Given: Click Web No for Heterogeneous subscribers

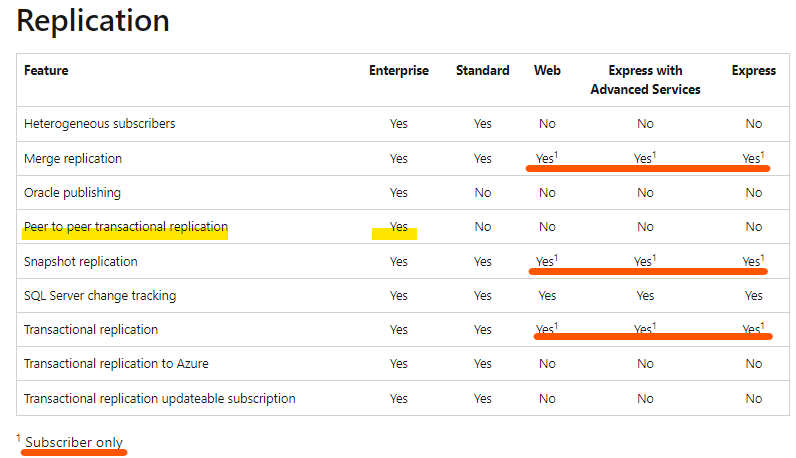Looking at the screenshot, I should click(547, 124).
